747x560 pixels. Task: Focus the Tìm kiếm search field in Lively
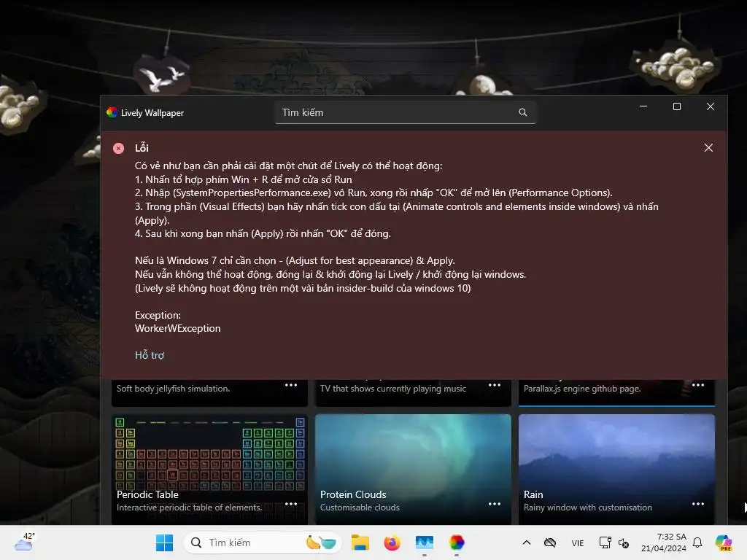coord(406,112)
